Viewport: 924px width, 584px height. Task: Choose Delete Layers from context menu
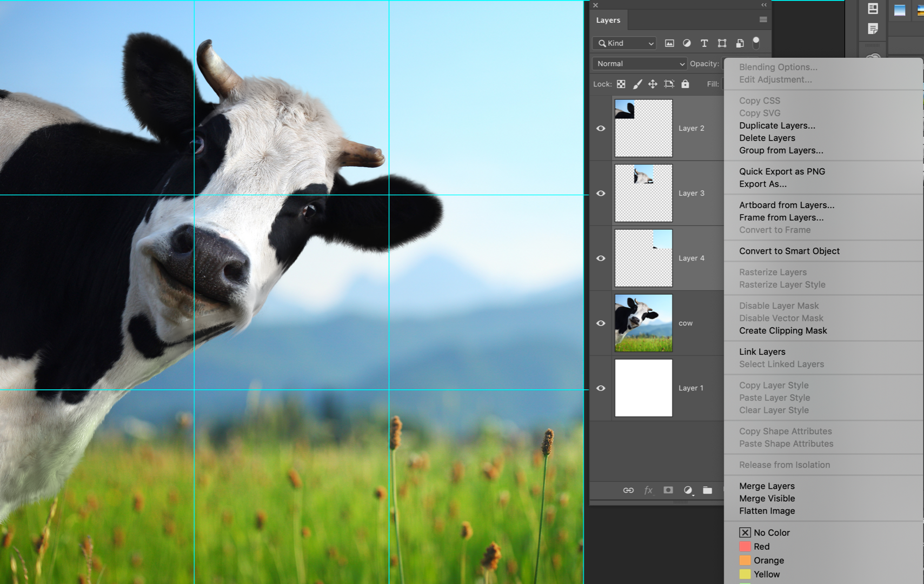(x=767, y=138)
